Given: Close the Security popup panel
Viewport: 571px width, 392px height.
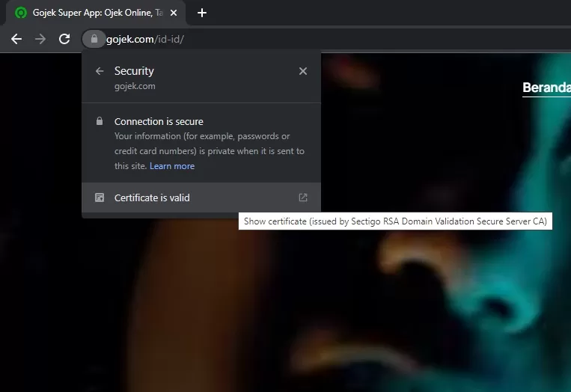Looking at the screenshot, I should tap(303, 71).
